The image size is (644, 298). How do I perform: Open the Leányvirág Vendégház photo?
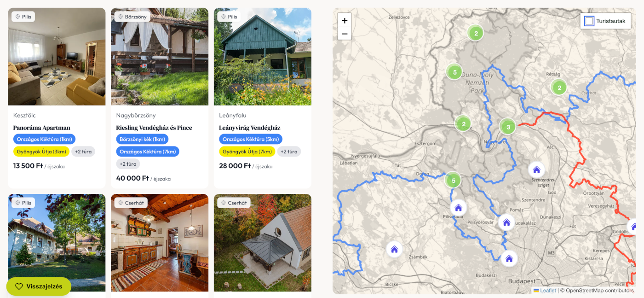coord(263,57)
